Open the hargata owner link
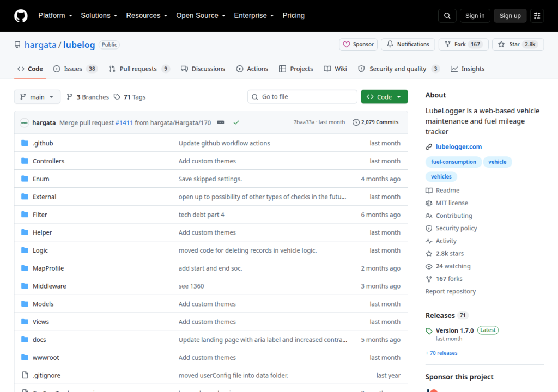 tap(40, 45)
